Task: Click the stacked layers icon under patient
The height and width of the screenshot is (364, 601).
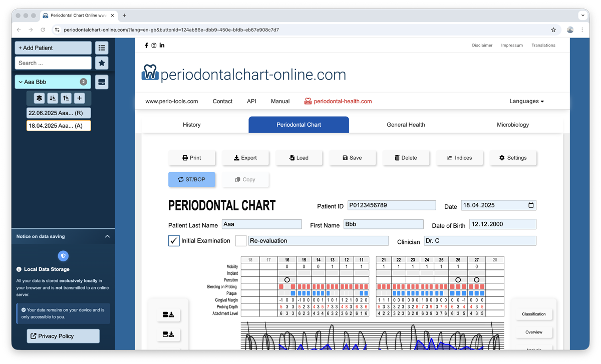Action: (x=40, y=98)
